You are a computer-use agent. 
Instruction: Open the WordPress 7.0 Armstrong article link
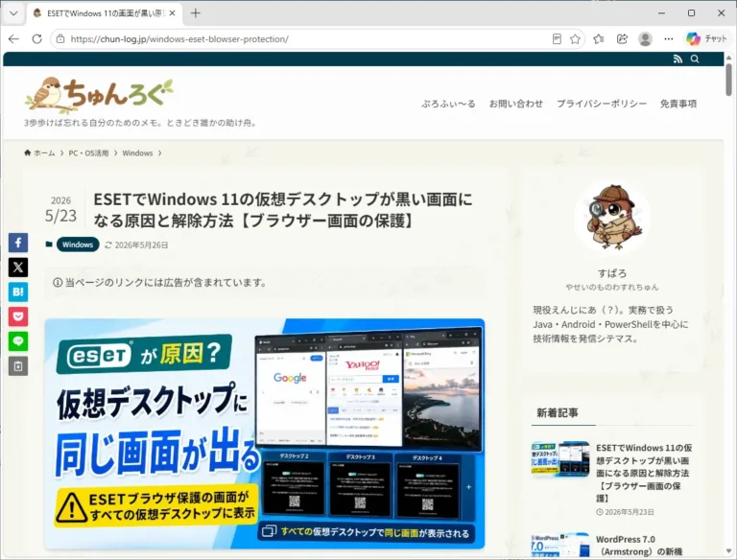coord(639,546)
